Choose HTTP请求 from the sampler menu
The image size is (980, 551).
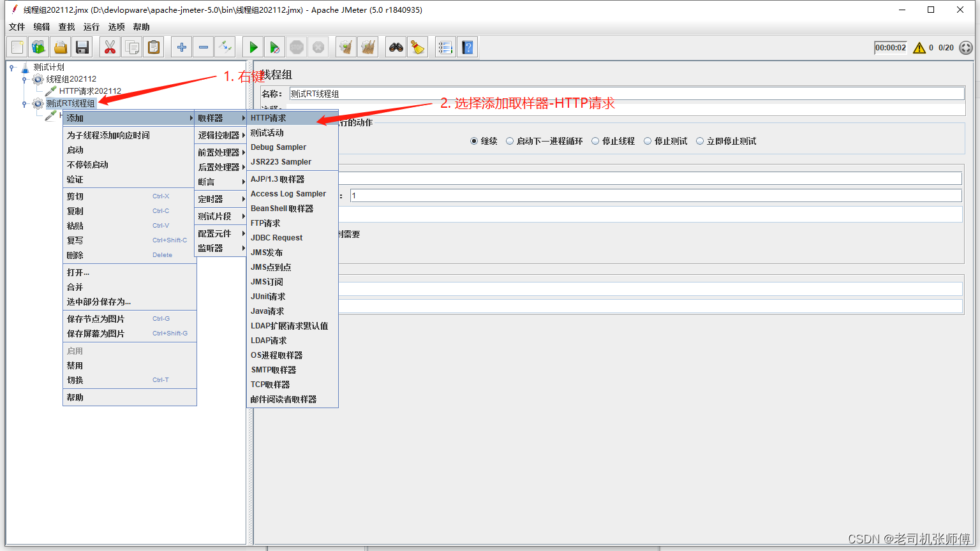pyautogui.click(x=292, y=118)
